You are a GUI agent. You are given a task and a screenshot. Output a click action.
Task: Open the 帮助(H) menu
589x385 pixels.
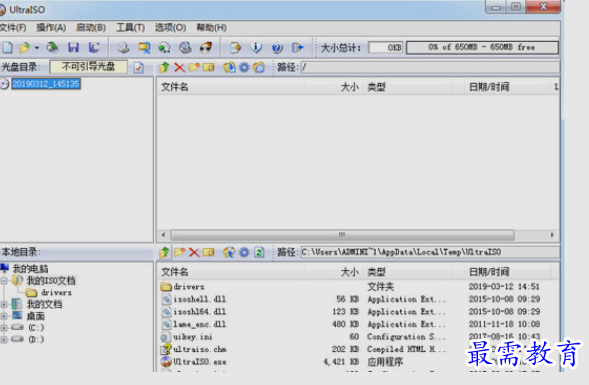click(x=211, y=27)
